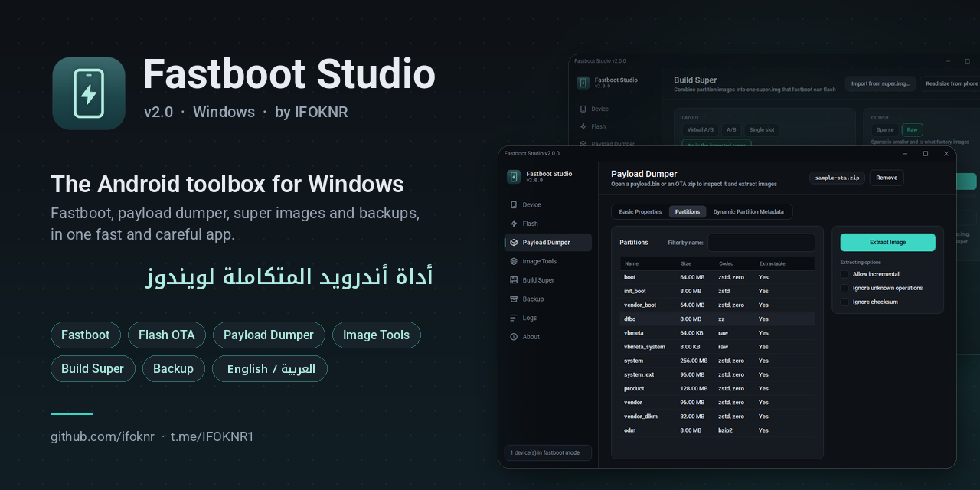Tick the Ignore unknown operations checkbox

[844, 288]
